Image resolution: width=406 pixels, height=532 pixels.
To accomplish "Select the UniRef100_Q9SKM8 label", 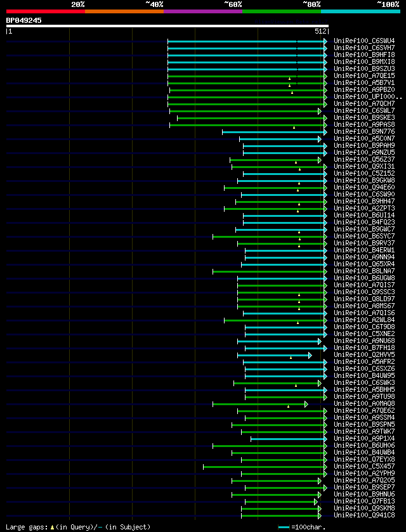I will click(364, 509).
